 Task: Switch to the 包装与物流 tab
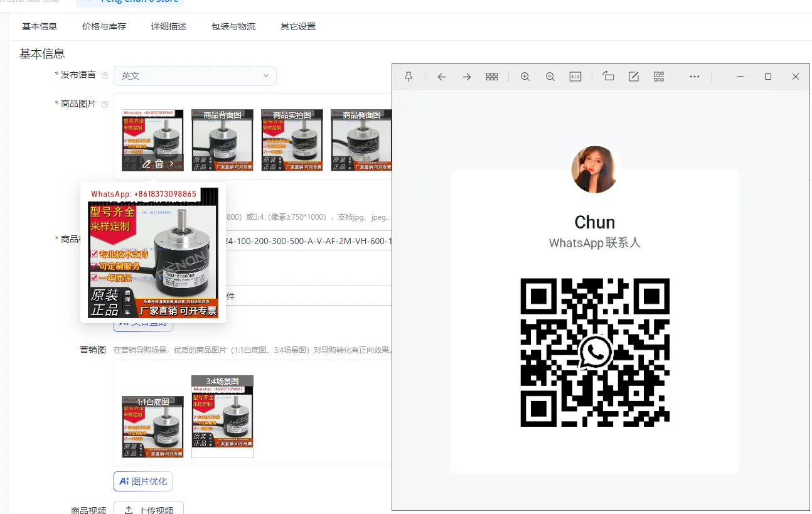coord(233,26)
